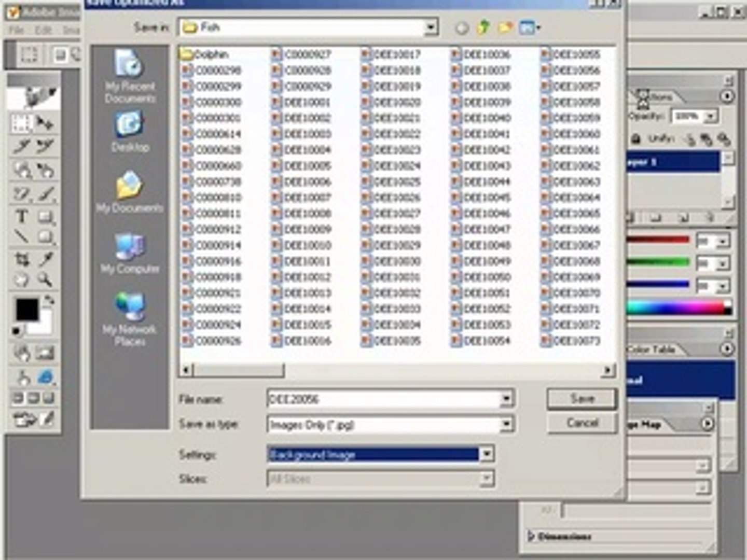Choose the Eyedropper tool

point(46,259)
